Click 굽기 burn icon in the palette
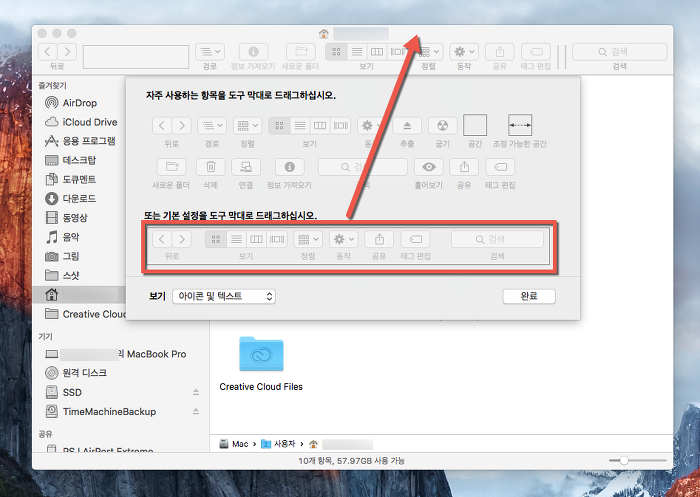This screenshot has height=497, width=700. [x=442, y=125]
